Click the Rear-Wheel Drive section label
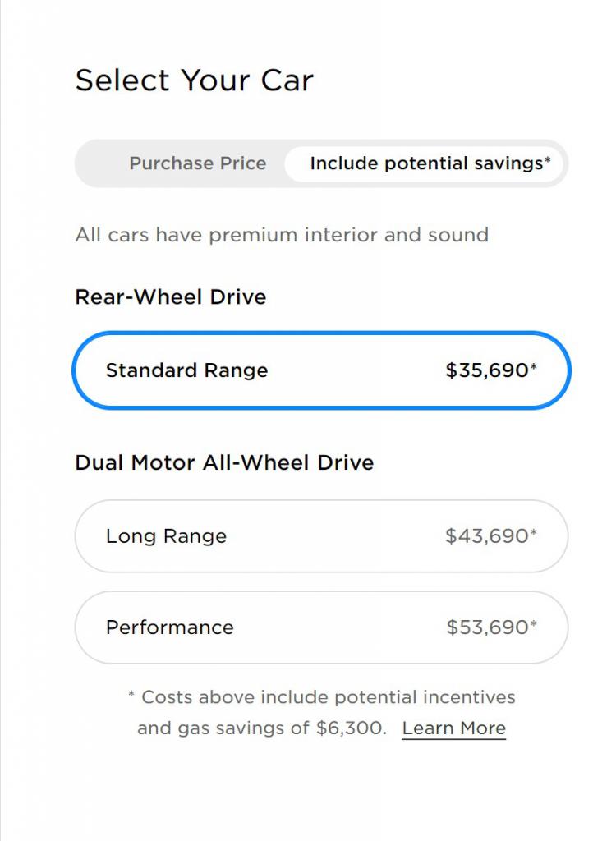 coord(171,296)
